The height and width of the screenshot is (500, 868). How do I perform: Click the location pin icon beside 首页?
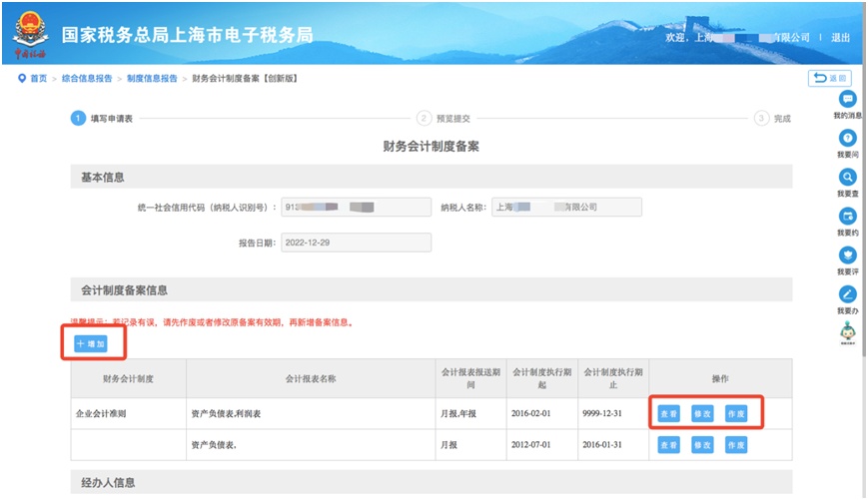pos(22,79)
